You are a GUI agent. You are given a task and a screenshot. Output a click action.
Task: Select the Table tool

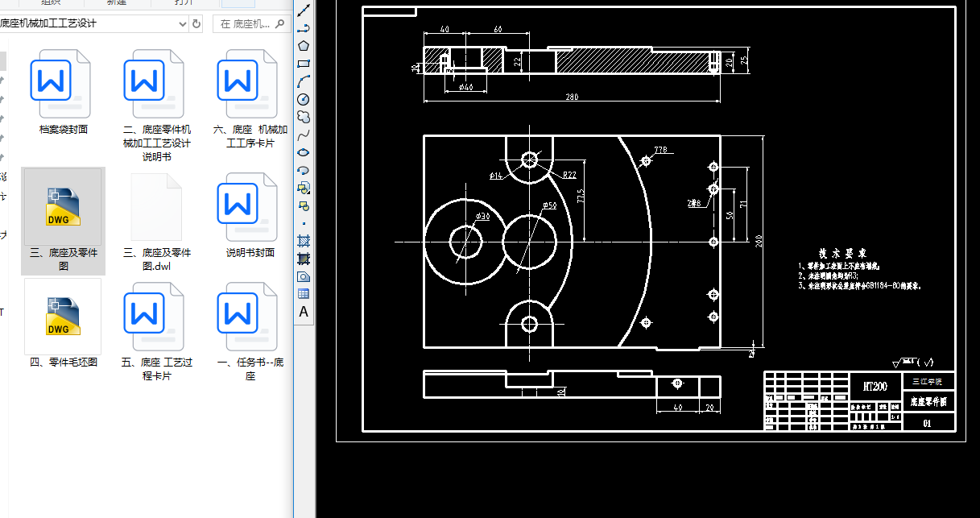coord(304,294)
